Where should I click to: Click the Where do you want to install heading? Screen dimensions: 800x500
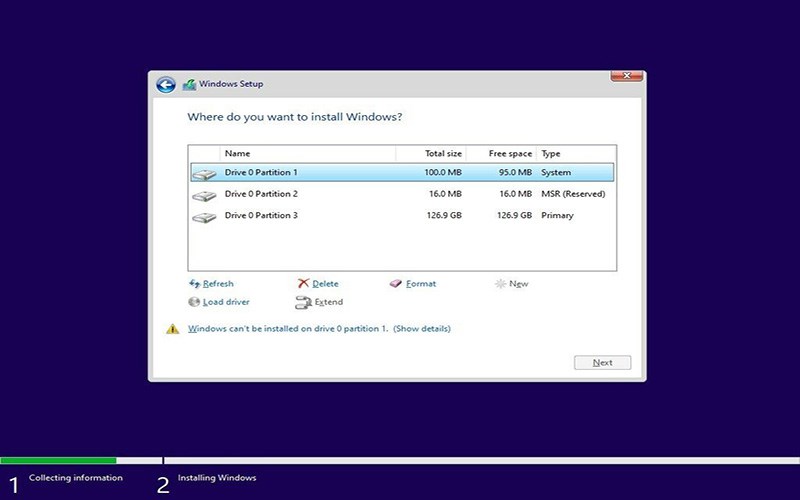pos(295,117)
